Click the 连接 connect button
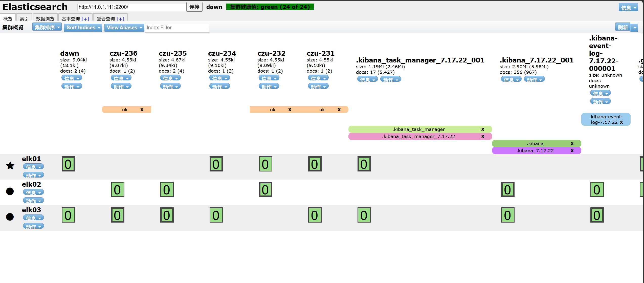The height and width of the screenshot is (283, 644). pos(194,7)
